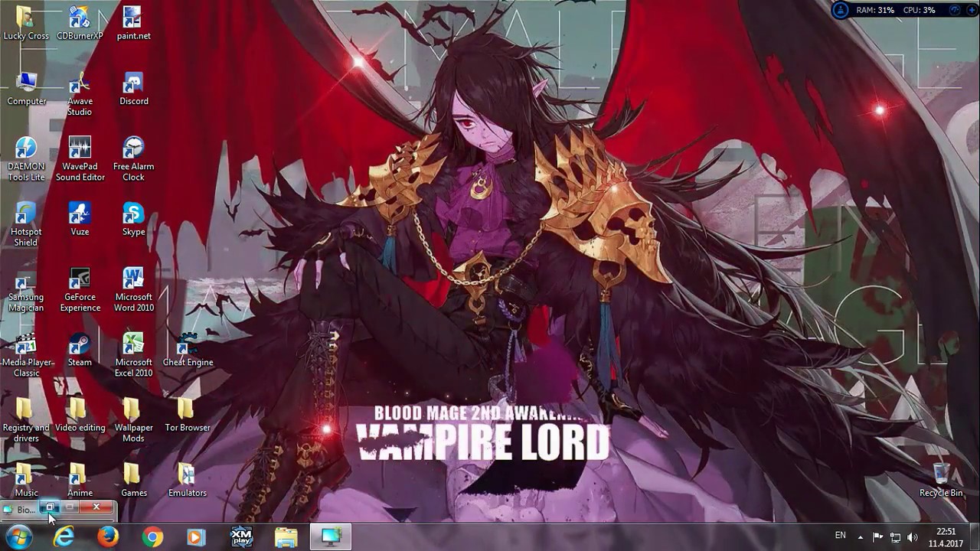The image size is (980, 551).
Task: Select the Free Alarm Clock icon
Action: (x=133, y=158)
